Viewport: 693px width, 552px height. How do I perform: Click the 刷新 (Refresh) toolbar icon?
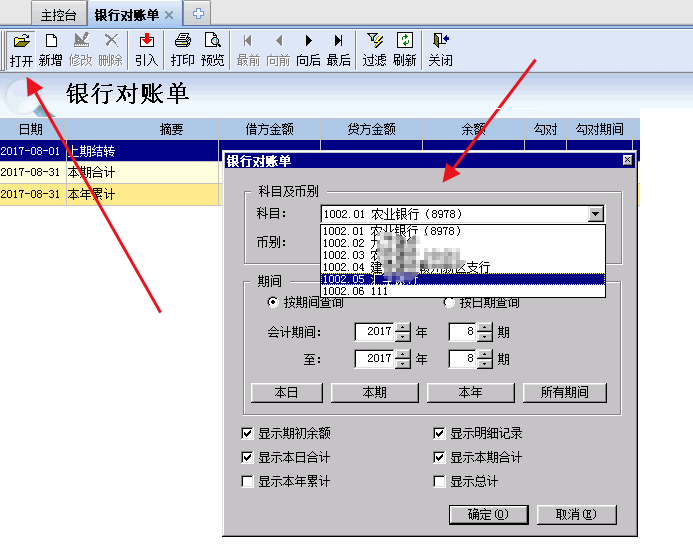[404, 49]
